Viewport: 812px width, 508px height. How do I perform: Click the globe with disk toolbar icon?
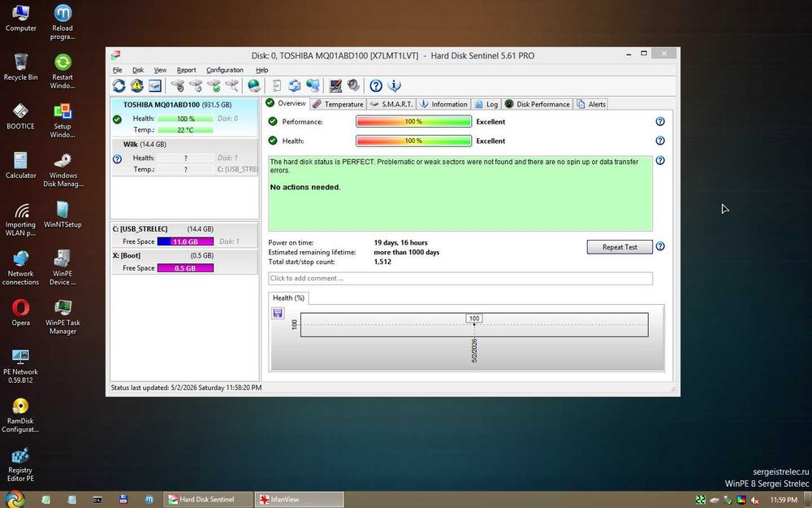tap(254, 85)
